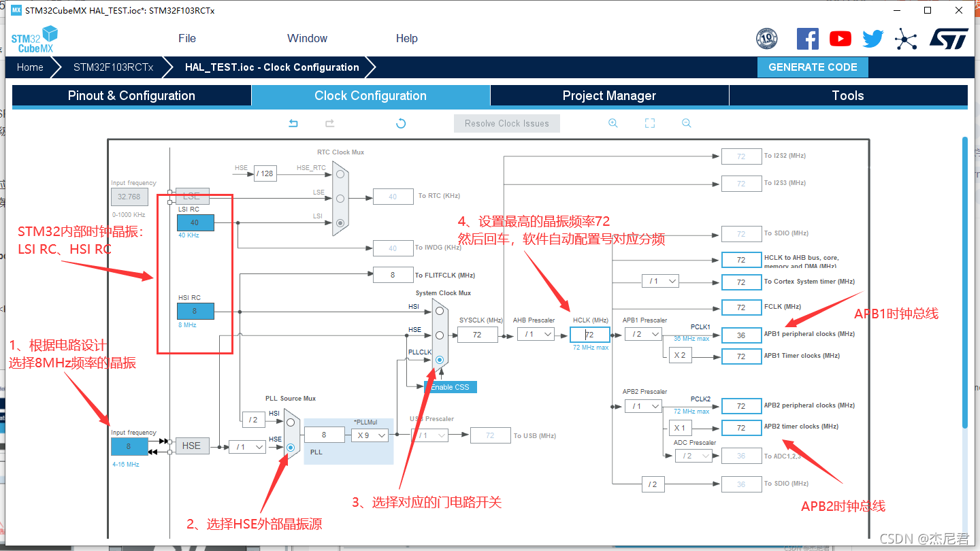Screen dimensions: 980x551
Task: Click Enable CSS button
Action: point(450,387)
